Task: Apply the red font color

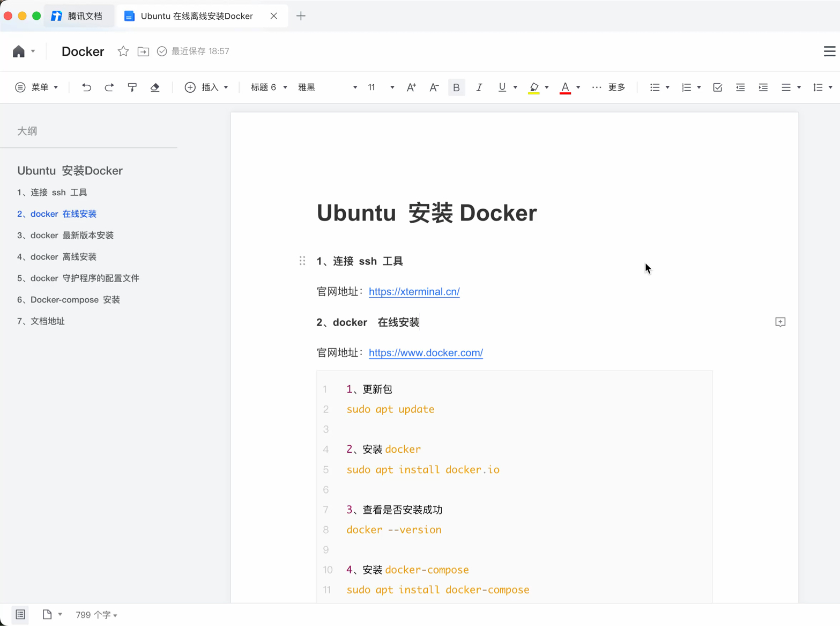Action: tap(565, 87)
